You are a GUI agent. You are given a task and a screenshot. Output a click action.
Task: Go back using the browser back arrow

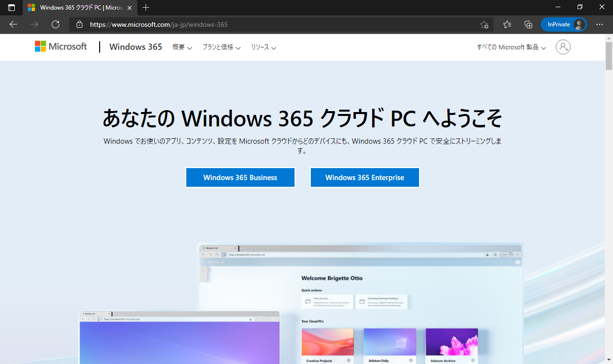tap(13, 24)
